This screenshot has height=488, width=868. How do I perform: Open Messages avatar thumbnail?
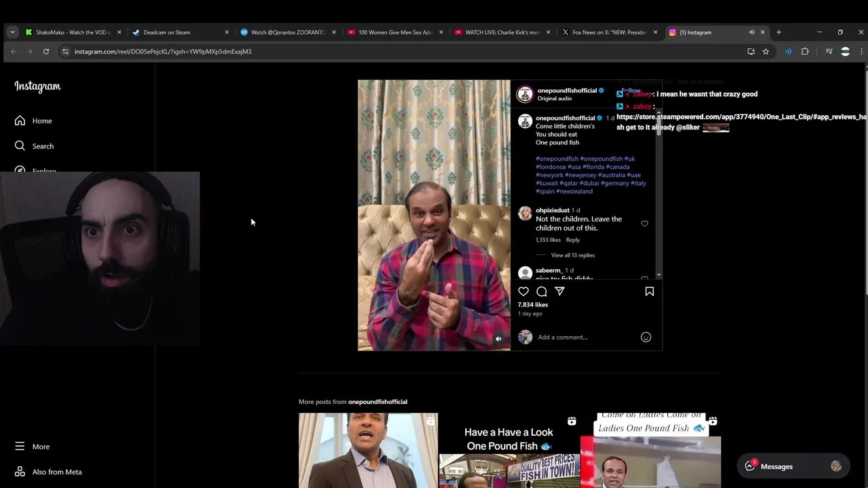(836, 466)
